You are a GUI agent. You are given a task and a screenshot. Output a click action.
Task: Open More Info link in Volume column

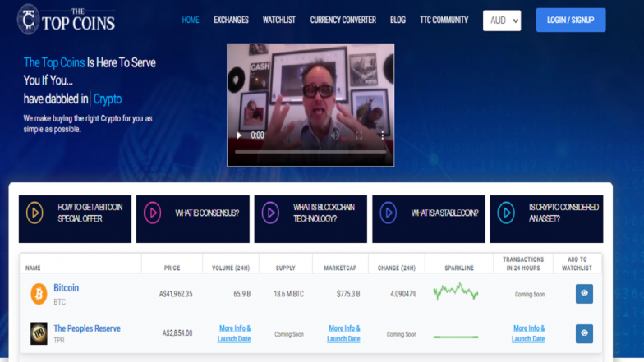(x=234, y=333)
